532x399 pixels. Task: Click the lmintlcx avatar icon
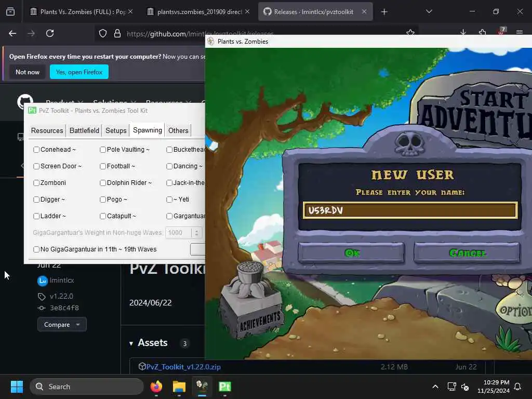43,281
